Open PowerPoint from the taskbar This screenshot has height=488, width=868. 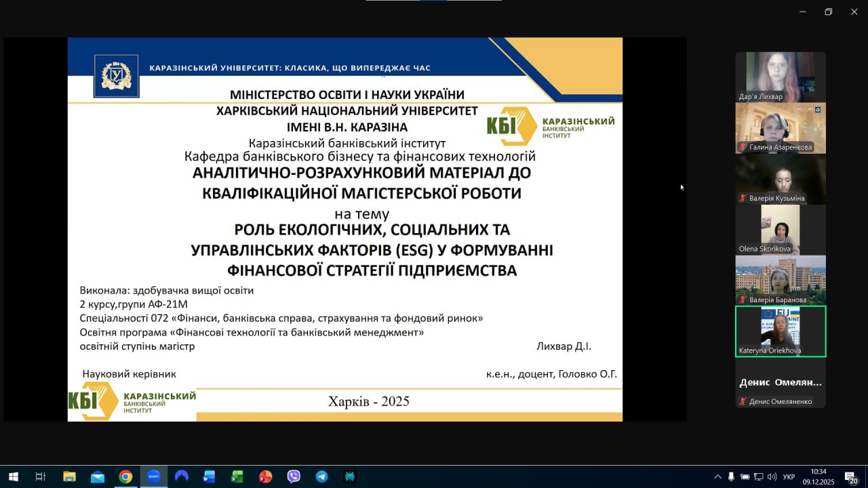265,476
